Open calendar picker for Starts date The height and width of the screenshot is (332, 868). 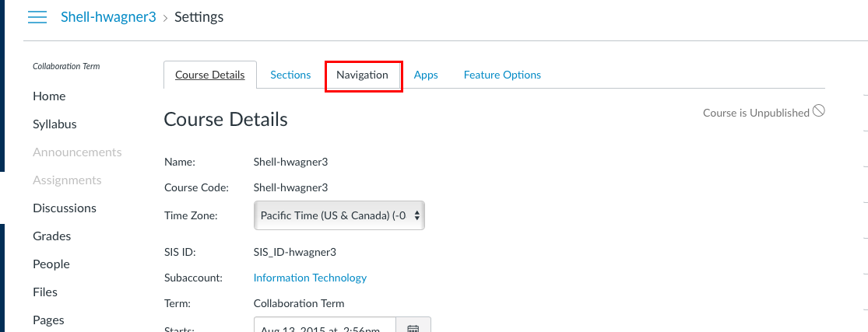pos(413,327)
